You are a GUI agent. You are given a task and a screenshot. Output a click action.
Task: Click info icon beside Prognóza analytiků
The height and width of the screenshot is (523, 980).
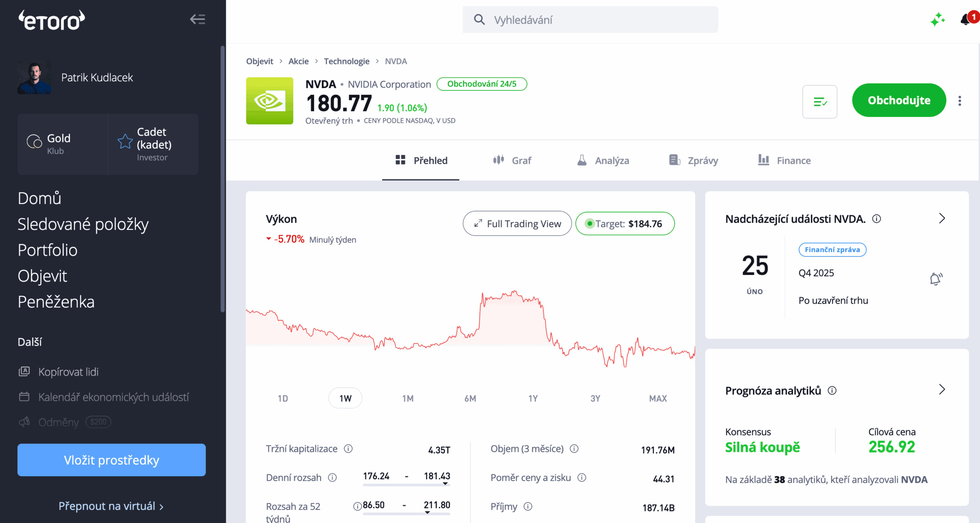point(832,391)
